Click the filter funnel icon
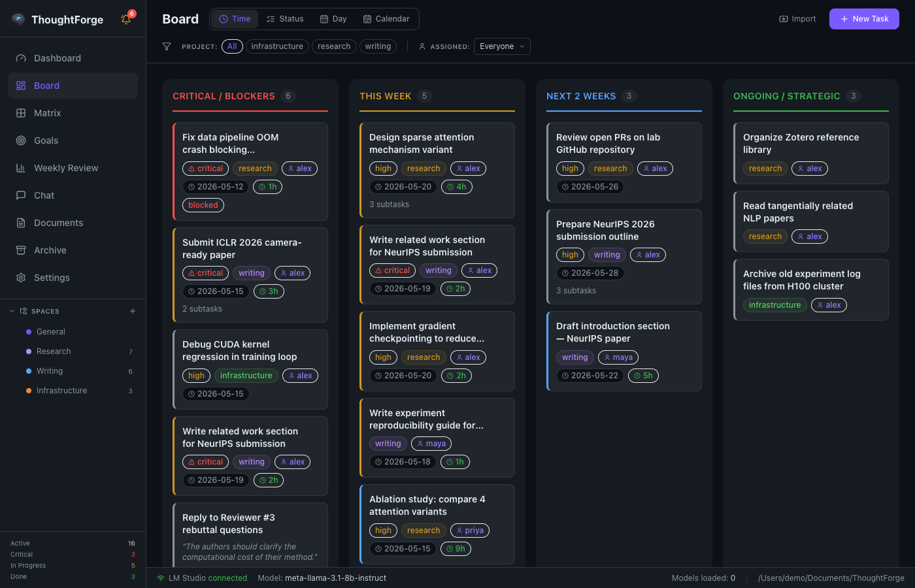The height and width of the screenshot is (588, 915). pyautogui.click(x=167, y=46)
